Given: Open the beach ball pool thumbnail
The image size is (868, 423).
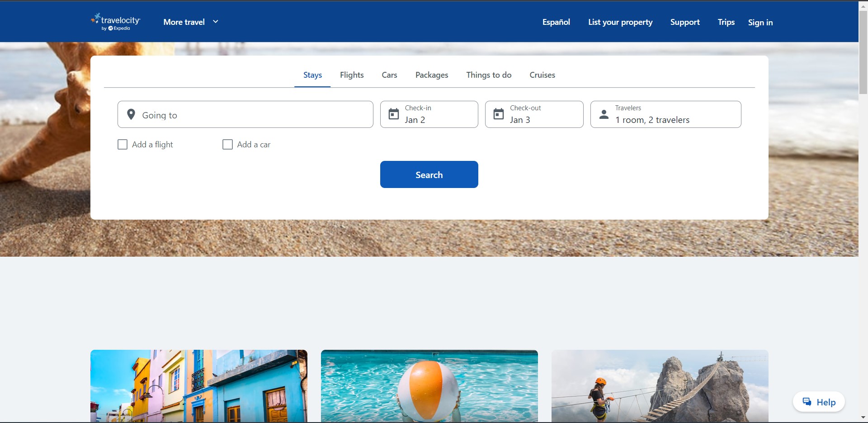Looking at the screenshot, I should pos(429,386).
